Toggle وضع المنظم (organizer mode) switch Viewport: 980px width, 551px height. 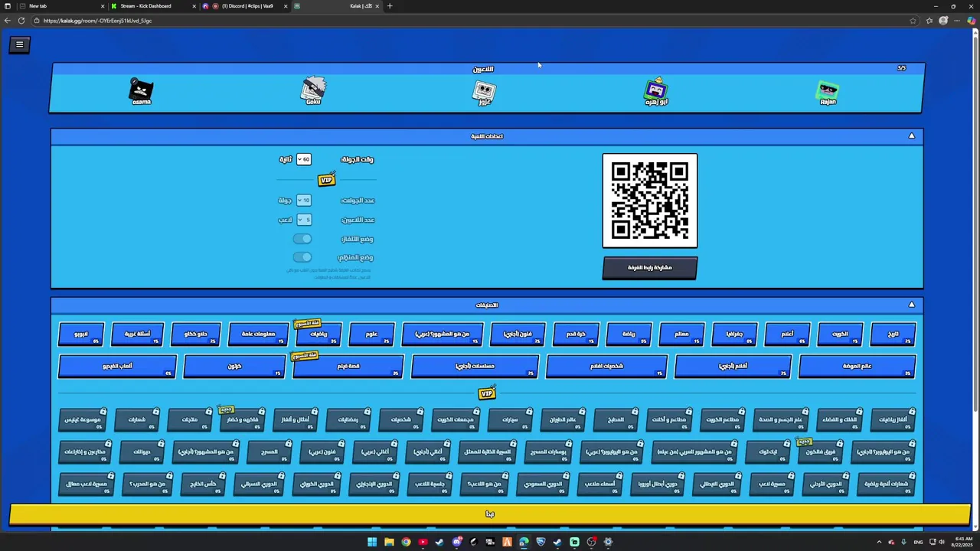[302, 257]
